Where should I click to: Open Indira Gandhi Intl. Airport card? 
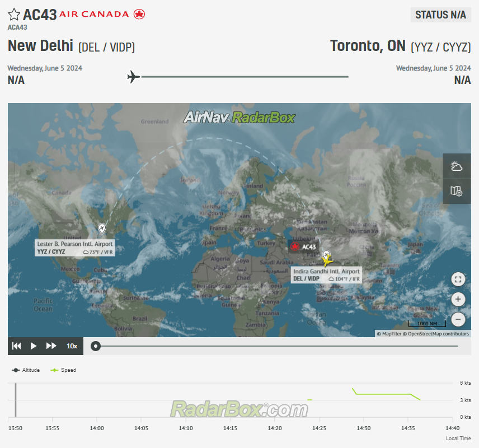pyautogui.click(x=326, y=275)
